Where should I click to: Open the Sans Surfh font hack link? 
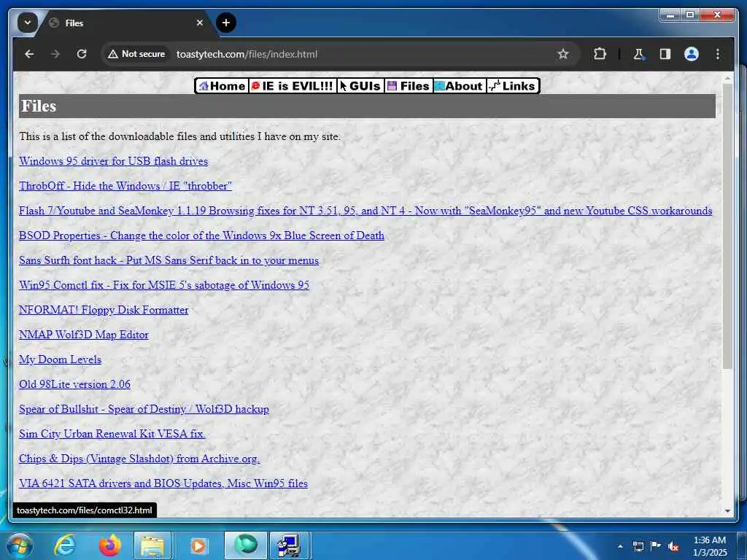(169, 260)
